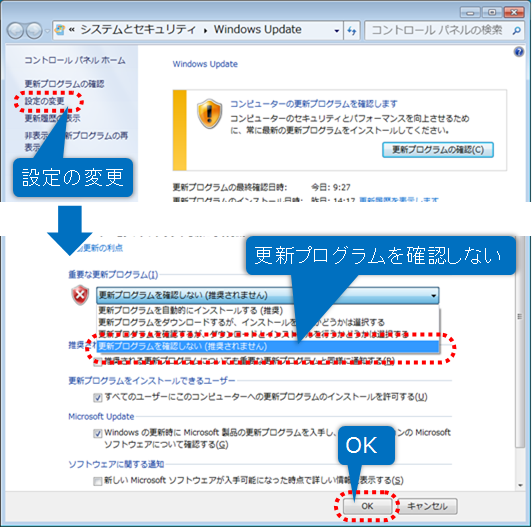532x527 pixels.
Task: Toggle すべてのユーザーに許可する checkbox
Action: (x=98, y=397)
